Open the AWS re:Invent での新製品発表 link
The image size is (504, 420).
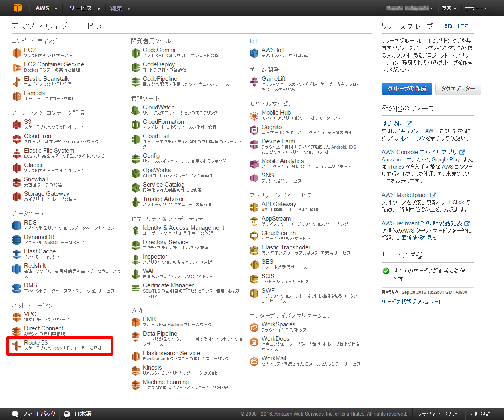426,223
